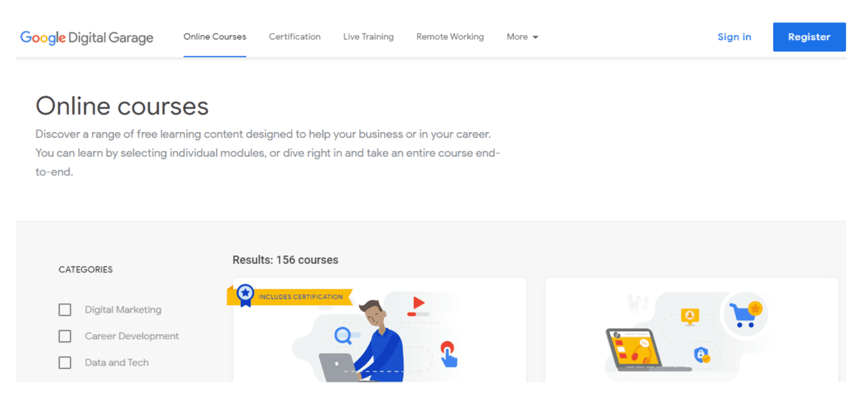Image resolution: width=868 pixels, height=402 pixels.
Task: Click the red play arrow icon
Action: (x=418, y=302)
